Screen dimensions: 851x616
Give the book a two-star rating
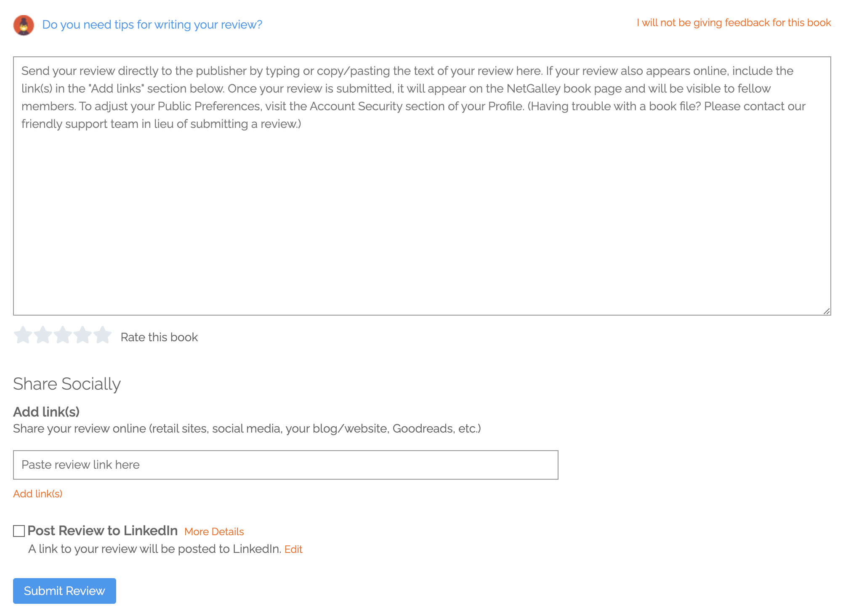(x=43, y=335)
